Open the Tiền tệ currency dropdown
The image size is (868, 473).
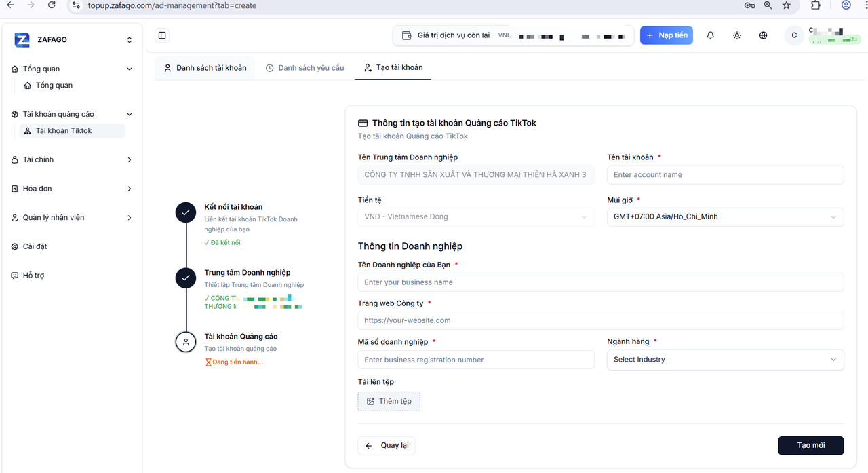point(476,217)
